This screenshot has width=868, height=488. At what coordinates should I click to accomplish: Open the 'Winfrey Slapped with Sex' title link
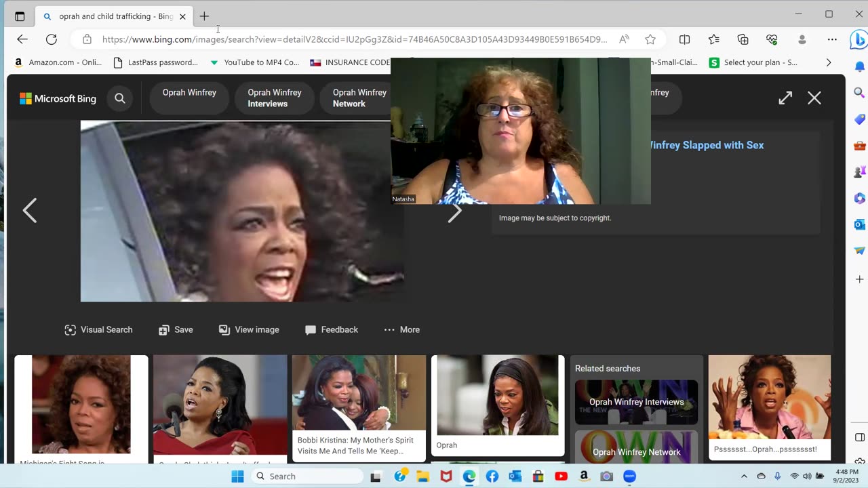point(707,145)
